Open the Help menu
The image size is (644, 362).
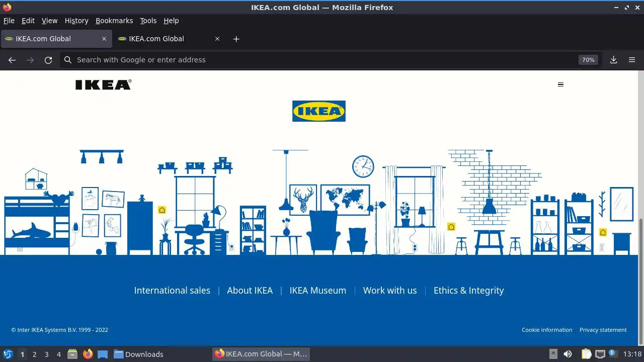pyautogui.click(x=171, y=21)
